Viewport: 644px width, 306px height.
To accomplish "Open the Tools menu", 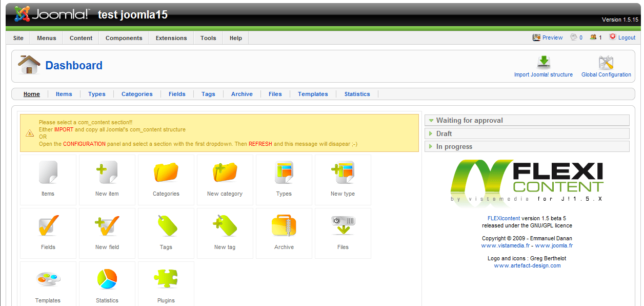I will tap(208, 38).
